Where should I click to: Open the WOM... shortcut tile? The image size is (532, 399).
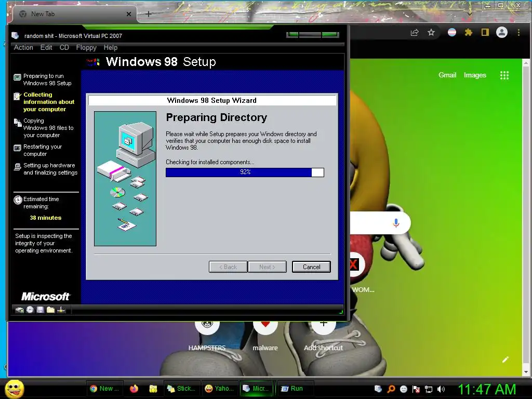[x=362, y=273]
